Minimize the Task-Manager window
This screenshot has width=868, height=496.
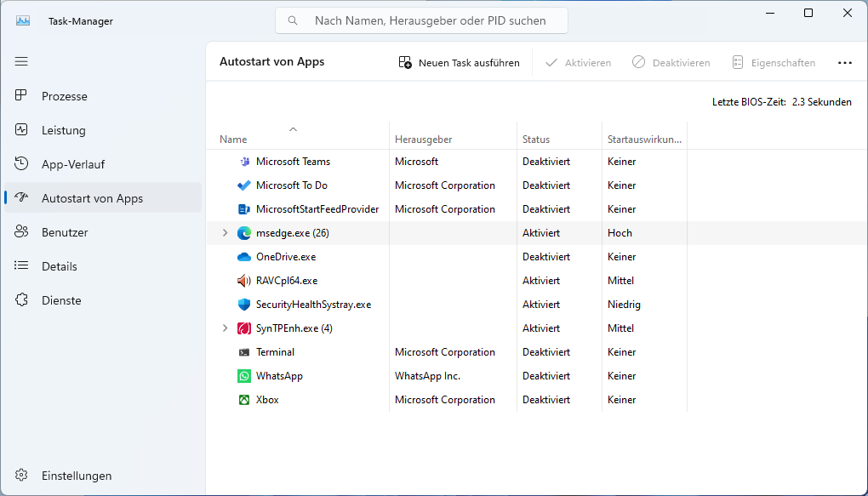(x=769, y=13)
